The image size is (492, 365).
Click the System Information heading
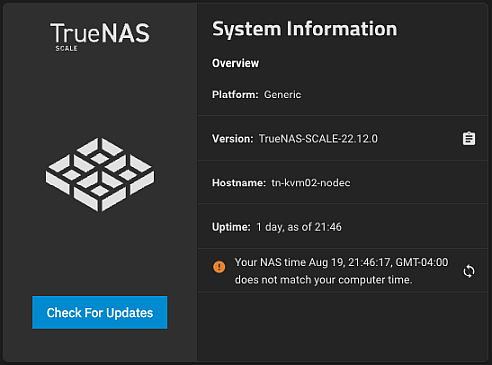pyautogui.click(x=305, y=29)
